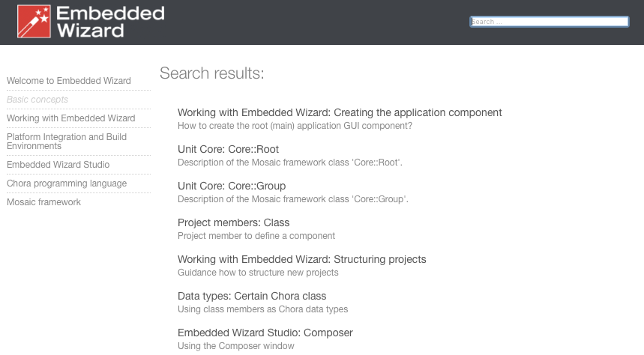Open Data types: Certain Chora class

[252, 296]
